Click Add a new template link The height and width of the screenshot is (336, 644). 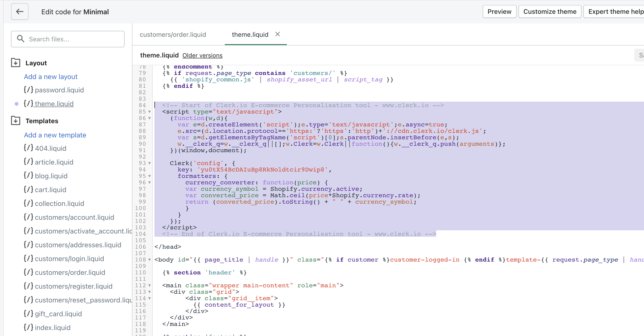pos(55,135)
